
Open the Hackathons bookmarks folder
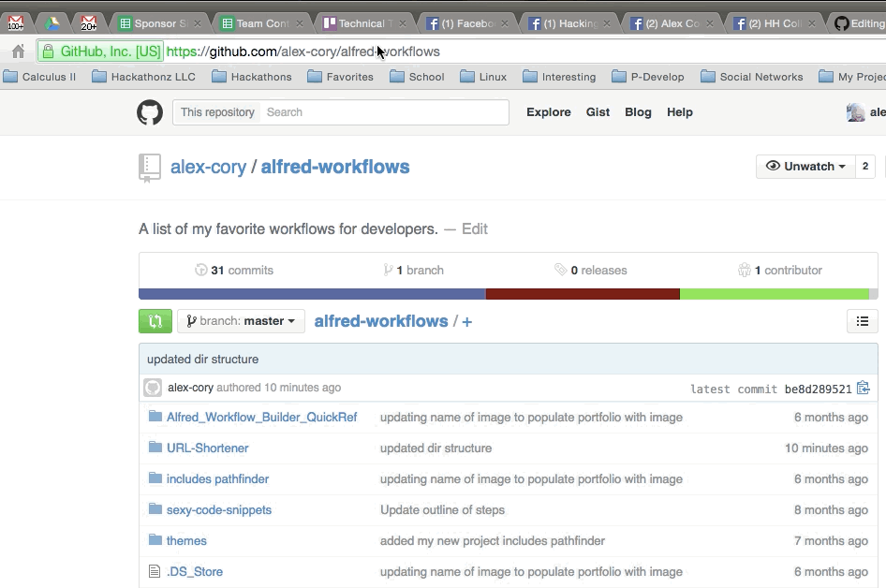pos(252,77)
